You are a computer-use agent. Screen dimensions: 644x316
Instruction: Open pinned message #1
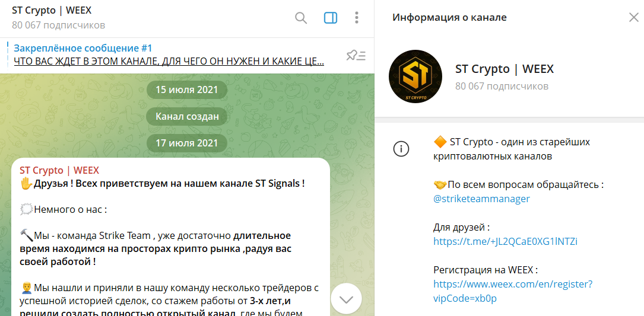(169, 55)
